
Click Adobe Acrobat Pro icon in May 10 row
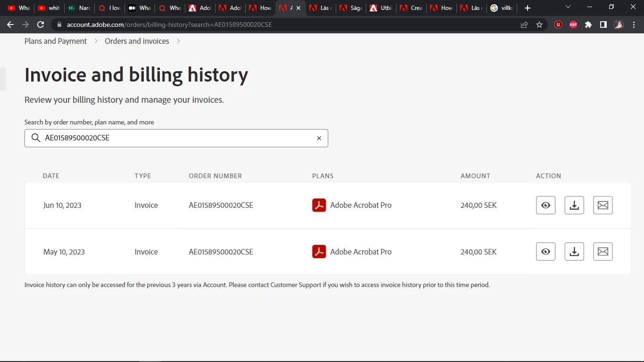(319, 252)
